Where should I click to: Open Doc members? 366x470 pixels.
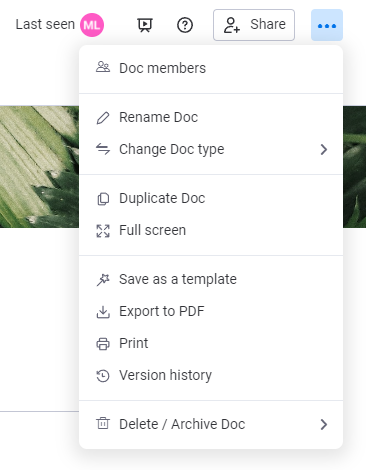(x=211, y=68)
